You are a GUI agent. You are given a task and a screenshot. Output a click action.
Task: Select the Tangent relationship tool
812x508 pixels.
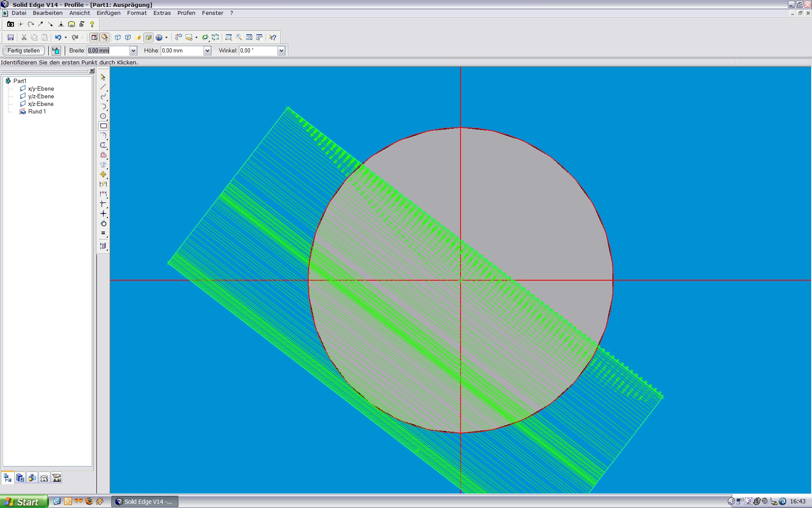coord(103,223)
